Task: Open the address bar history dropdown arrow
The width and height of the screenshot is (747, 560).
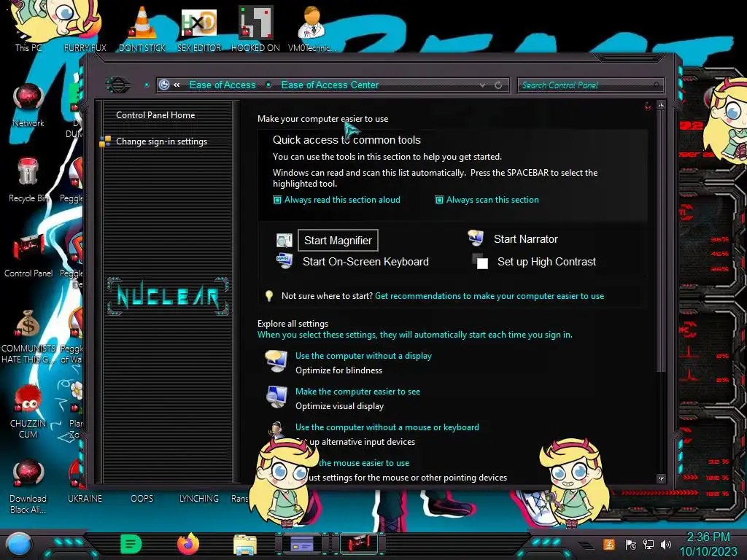Action: (x=482, y=85)
